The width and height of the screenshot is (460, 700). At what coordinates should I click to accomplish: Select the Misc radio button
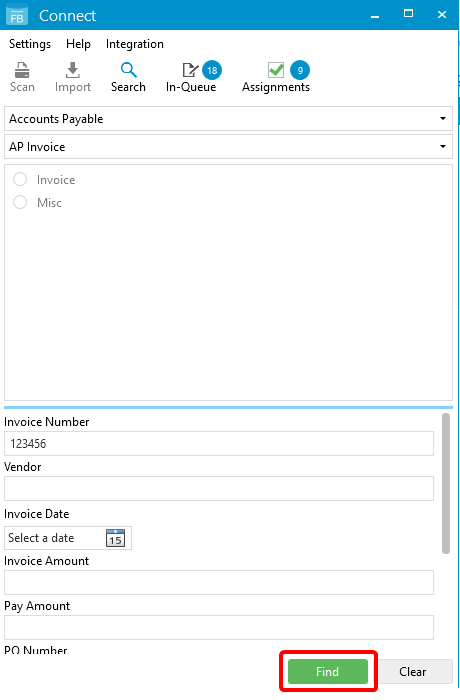tap(20, 202)
